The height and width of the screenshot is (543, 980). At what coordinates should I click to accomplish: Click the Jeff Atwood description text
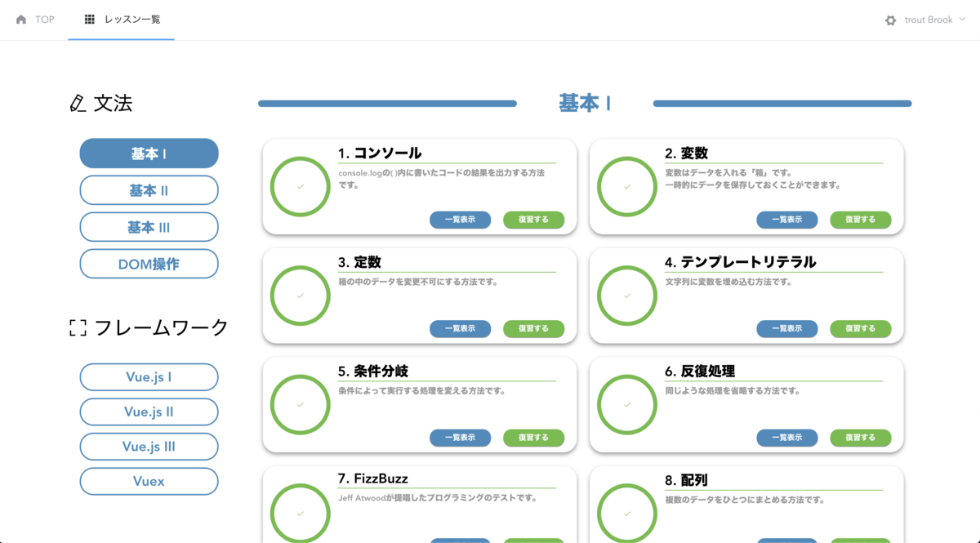(x=438, y=498)
